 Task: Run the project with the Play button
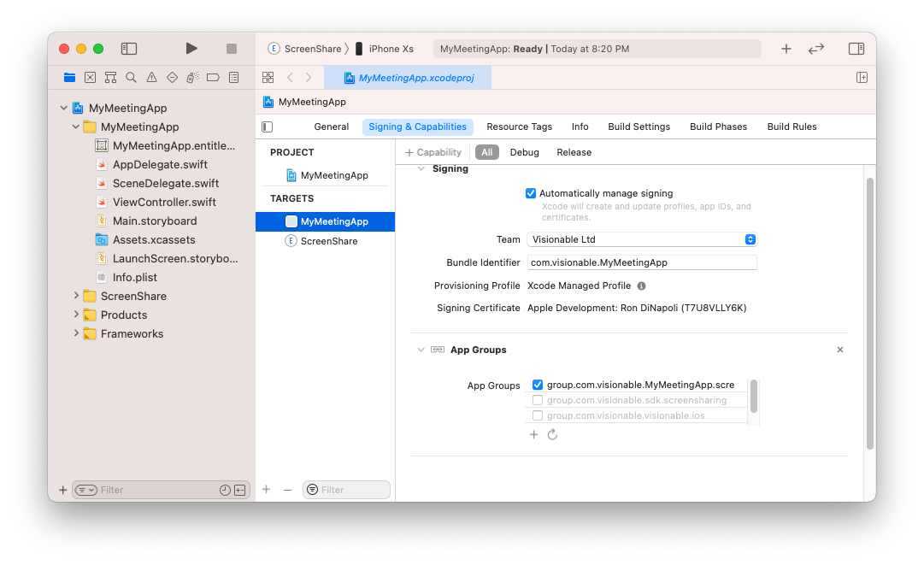(191, 49)
